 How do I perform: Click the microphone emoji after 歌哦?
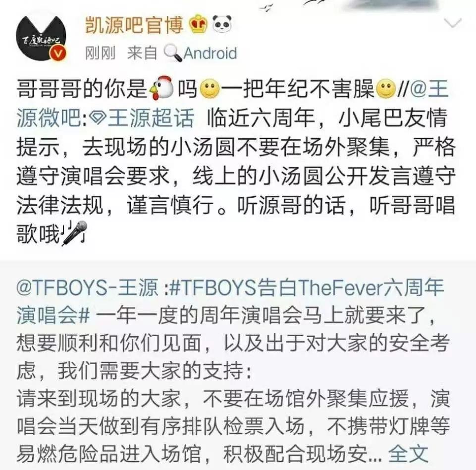pos(75,233)
